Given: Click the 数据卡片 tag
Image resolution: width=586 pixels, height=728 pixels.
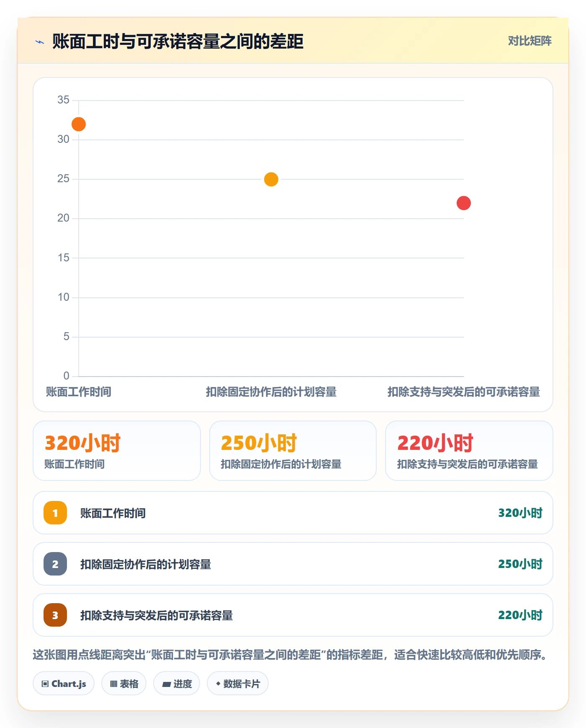Looking at the screenshot, I should (238, 684).
